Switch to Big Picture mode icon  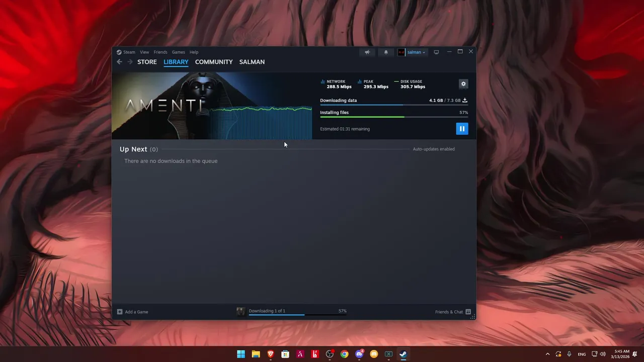436,52
